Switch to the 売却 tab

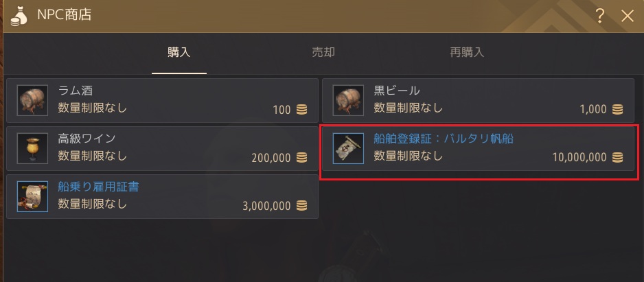click(x=323, y=53)
